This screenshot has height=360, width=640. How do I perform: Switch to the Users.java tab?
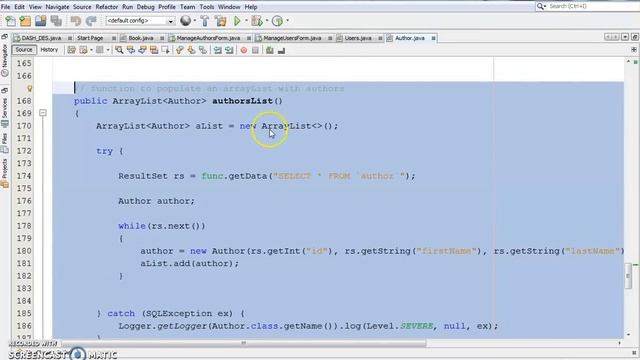click(358, 38)
